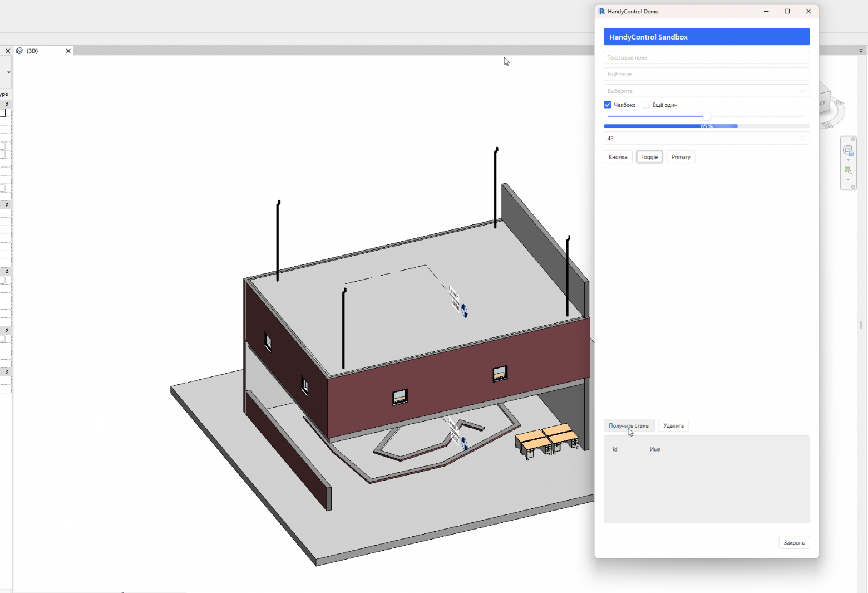
Task: Click the close icon atop the navigation bar
Action: (853, 139)
